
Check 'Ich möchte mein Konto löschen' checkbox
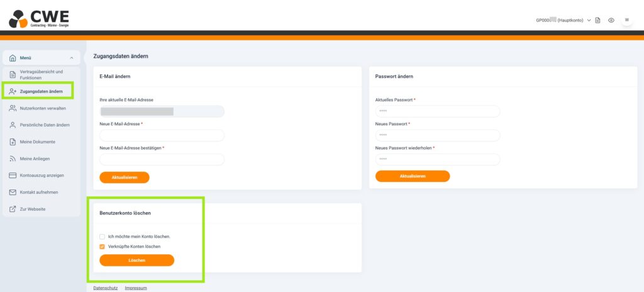[x=102, y=237]
